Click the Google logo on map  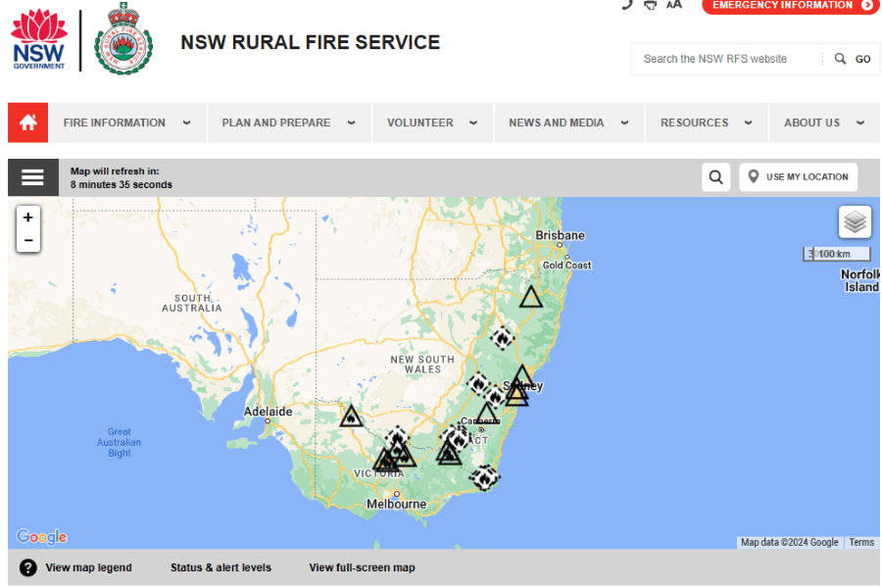(41, 537)
